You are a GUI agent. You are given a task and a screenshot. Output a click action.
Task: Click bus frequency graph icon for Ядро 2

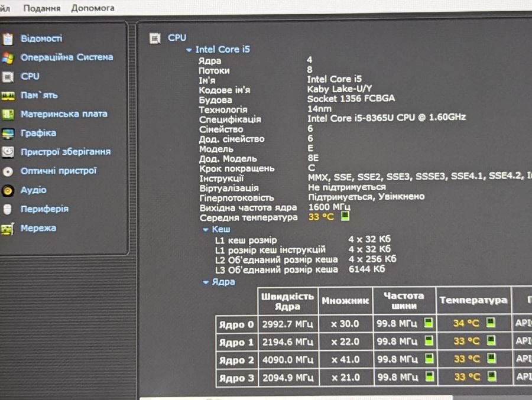(429, 358)
